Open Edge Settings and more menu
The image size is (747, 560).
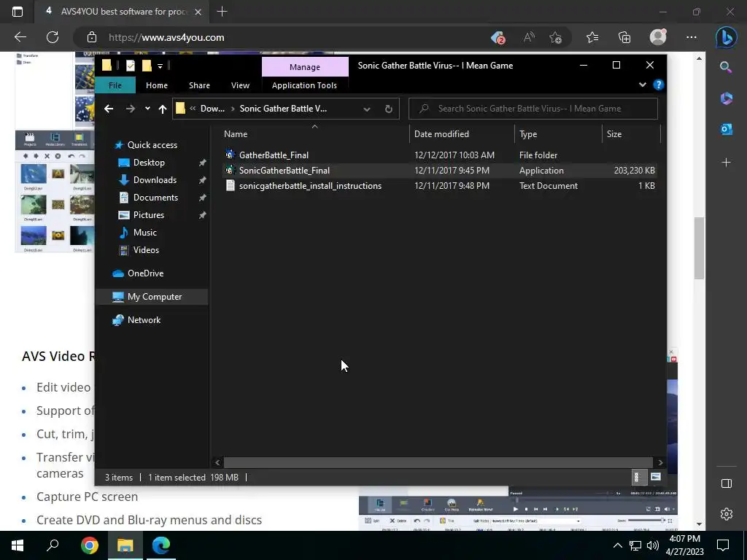[x=692, y=37]
